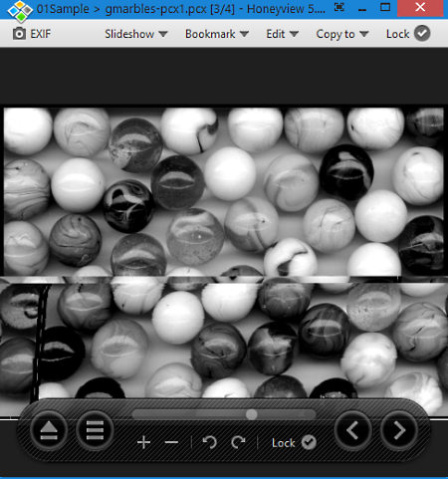This screenshot has height=479, width=448.
Task: Open the Copy to dropdown
Action: [x=342, y=34]
